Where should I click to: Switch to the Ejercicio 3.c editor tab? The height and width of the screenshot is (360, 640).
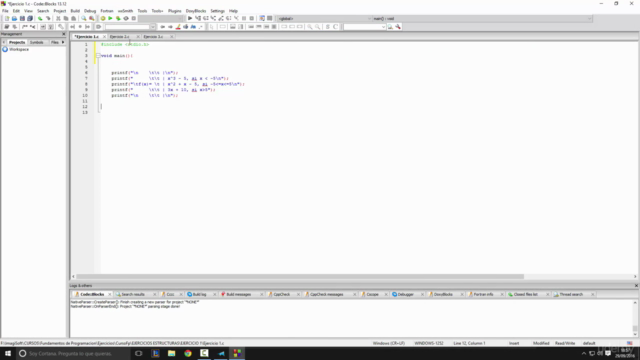click(x=153, y=37)
